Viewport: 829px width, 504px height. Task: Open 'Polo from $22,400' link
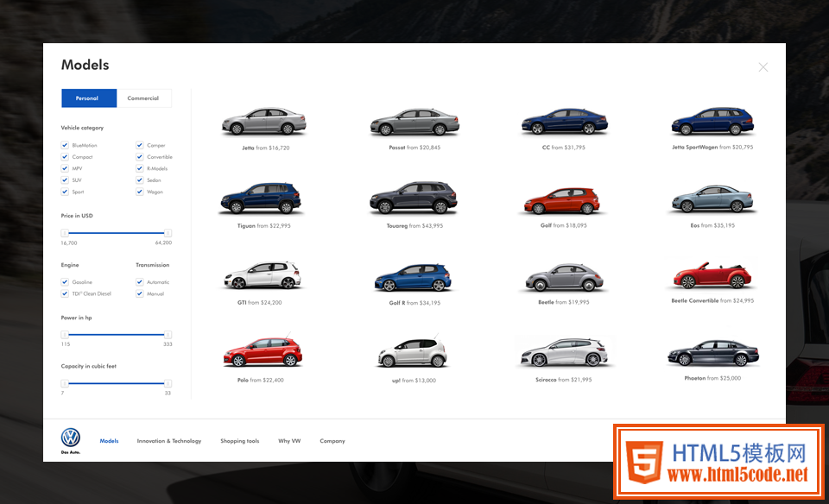(x=261, y=380)
